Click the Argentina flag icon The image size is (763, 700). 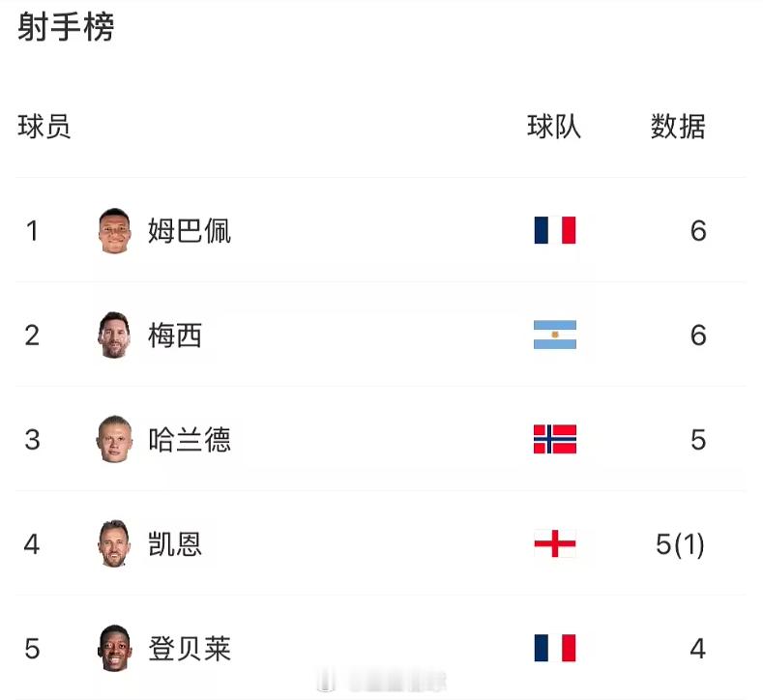tap(555, 335)
